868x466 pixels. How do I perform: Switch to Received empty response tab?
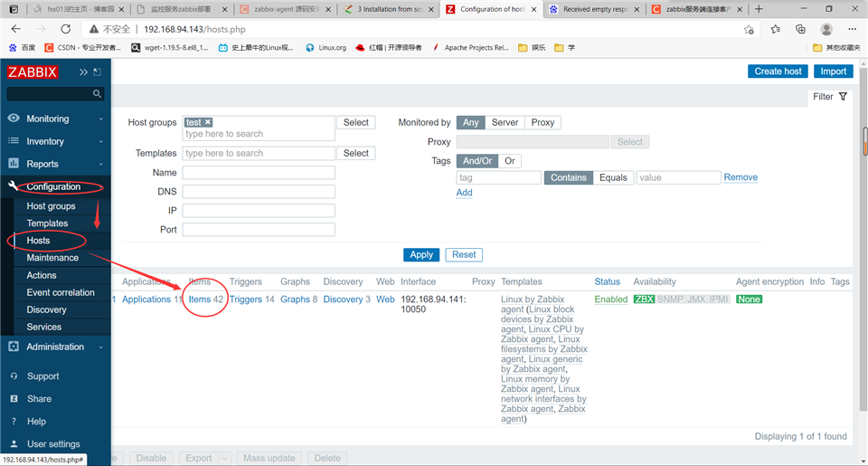(x=595, y=9)
